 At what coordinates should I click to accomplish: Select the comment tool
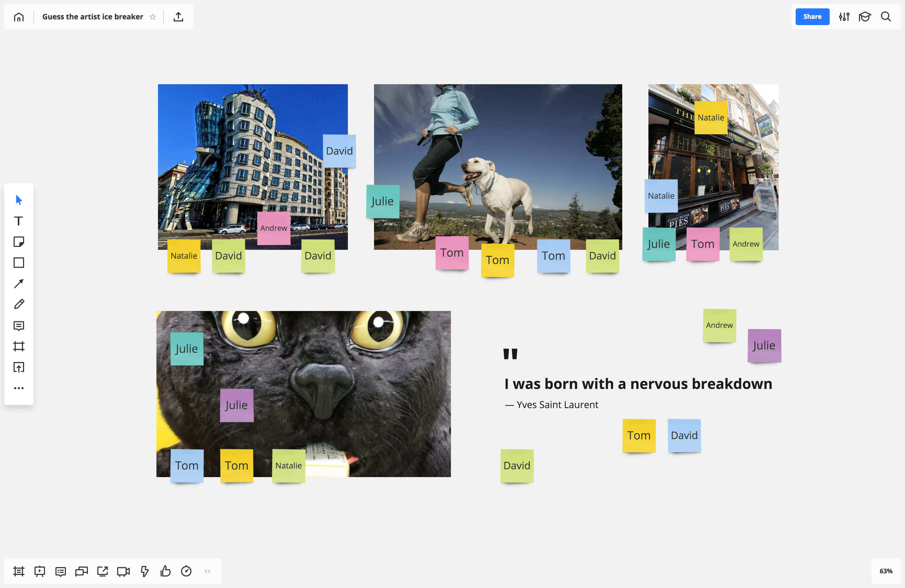click(x=19, y=325)
